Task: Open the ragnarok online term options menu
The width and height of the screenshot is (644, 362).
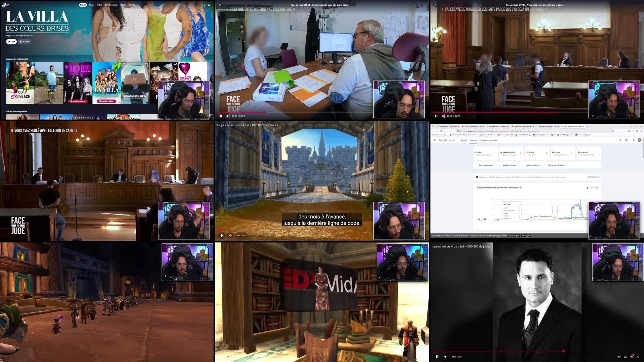Action: (521, 153)
